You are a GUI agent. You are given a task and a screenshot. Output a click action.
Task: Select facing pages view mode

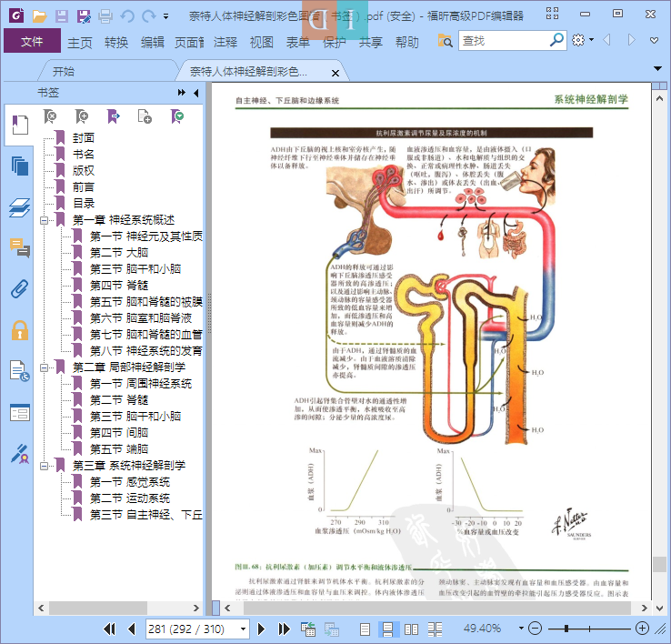412,629
